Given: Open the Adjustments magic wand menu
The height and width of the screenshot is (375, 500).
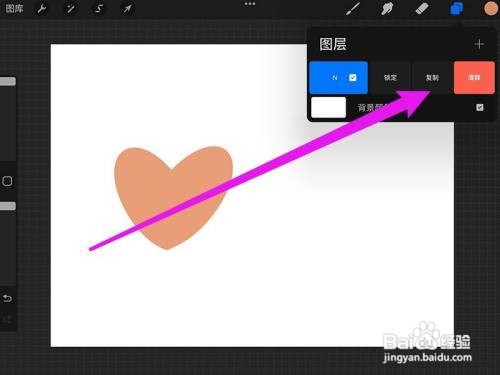Looking at the screenshot, I should point(70,8).
